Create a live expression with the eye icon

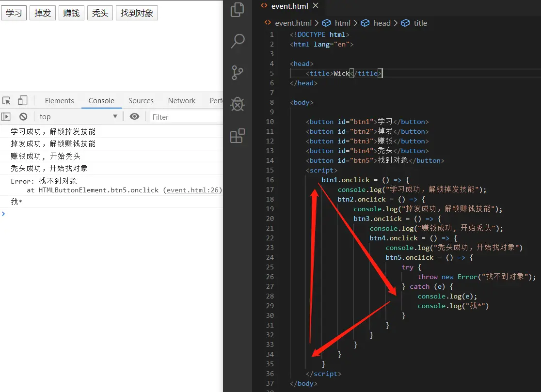(x=135, y=116)
